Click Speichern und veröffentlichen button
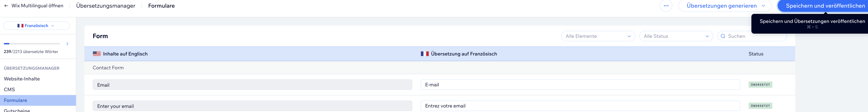 click(x=825, y=6)
